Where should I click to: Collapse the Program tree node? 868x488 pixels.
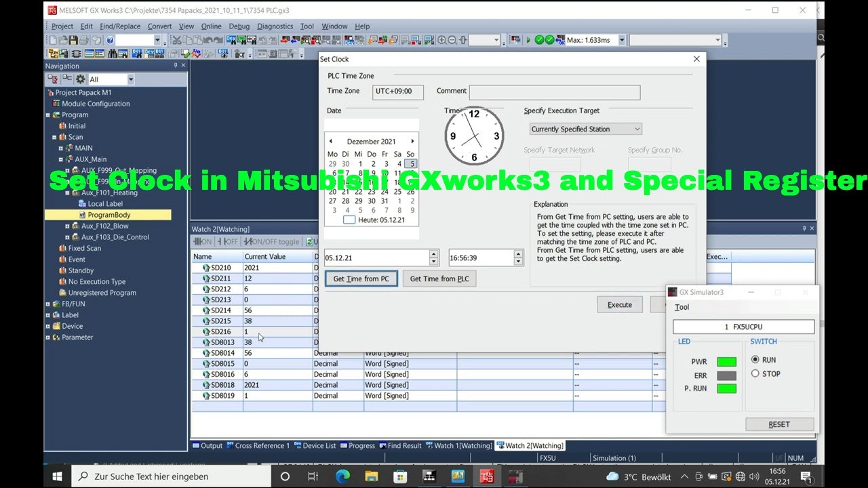47,115
